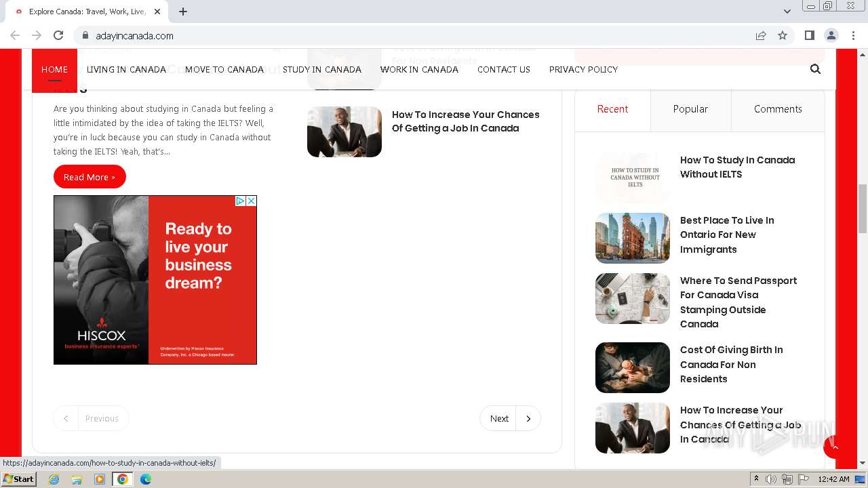
Task: Click the Hiscox business dream advertisement
Action: tap(155, 280)
